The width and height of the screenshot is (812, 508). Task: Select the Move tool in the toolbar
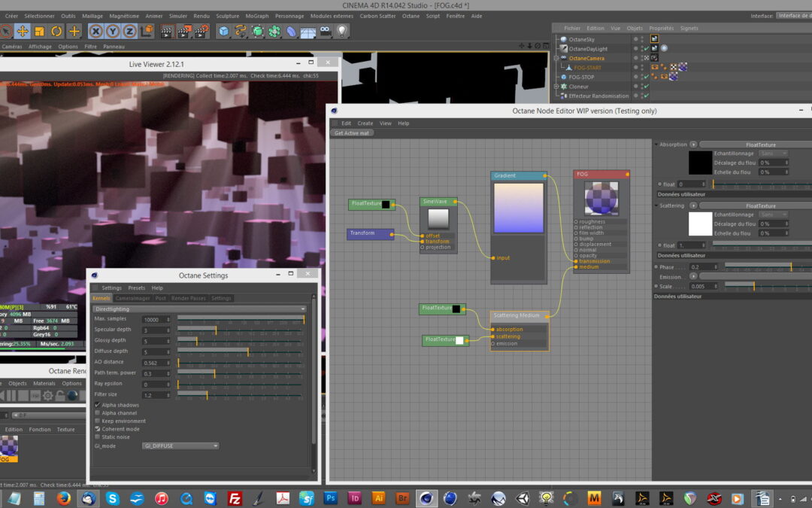(x=23, y=31)
